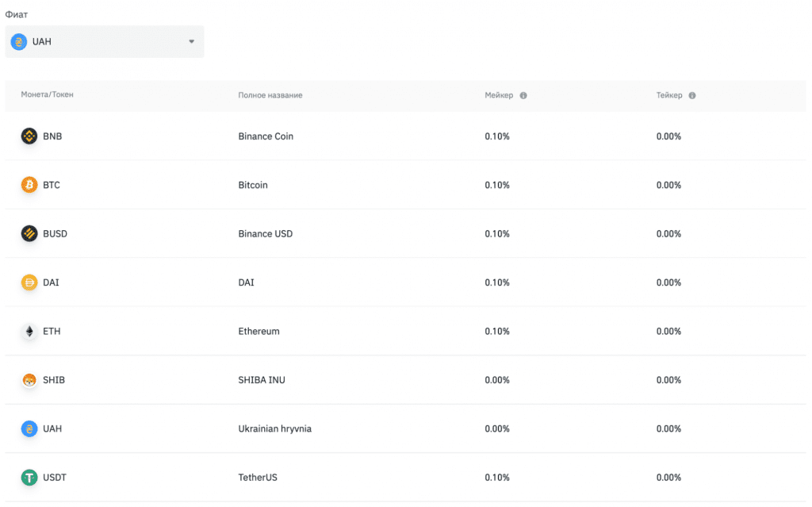Click the Ethereum full name text
The image size is (812, 507).
pyautogui.click(x=259, y=332)
